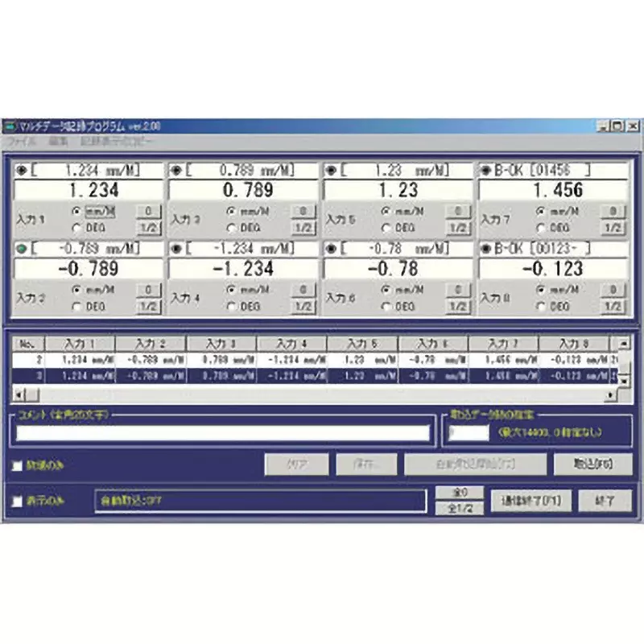Click the status indicator light on 入力1 panel
This screenshot has height=644, width=644.
[23, 167]
